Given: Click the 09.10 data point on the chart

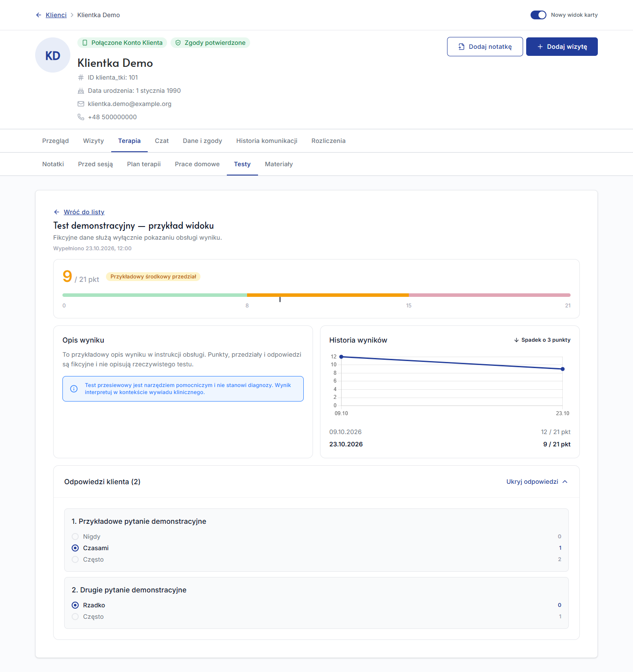Looking at the screenshot, I should (341, 357).
